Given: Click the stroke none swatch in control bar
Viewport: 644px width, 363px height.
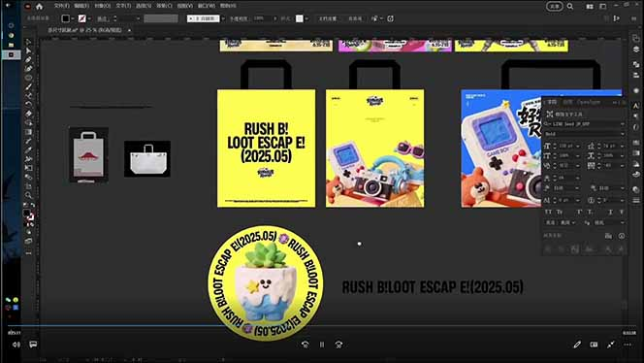Looking at the screenshot, I should tap(82, 18).
